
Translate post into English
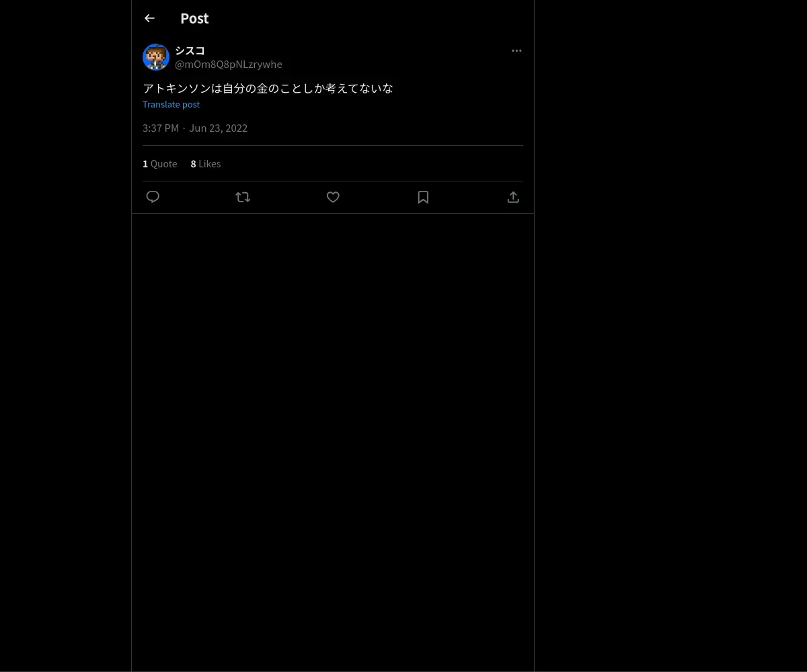coord(171,104)
